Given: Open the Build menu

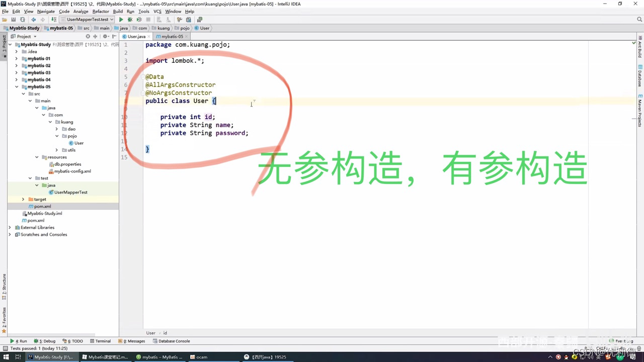Looking at the screenshot, I should coord(118,11).
